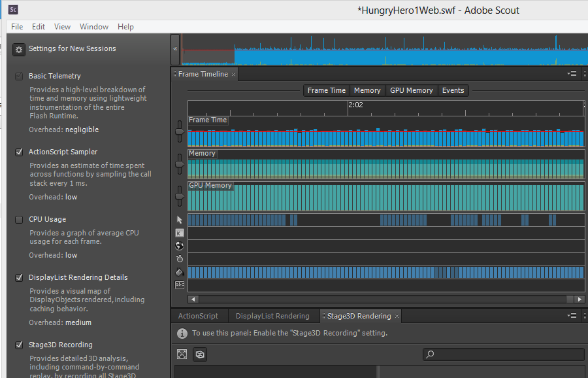Click the GPU Memory graph label

point(210,186)
